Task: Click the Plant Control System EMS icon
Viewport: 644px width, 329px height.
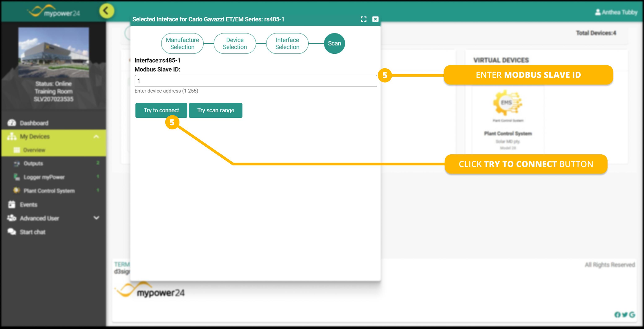Action: point(507,103)
